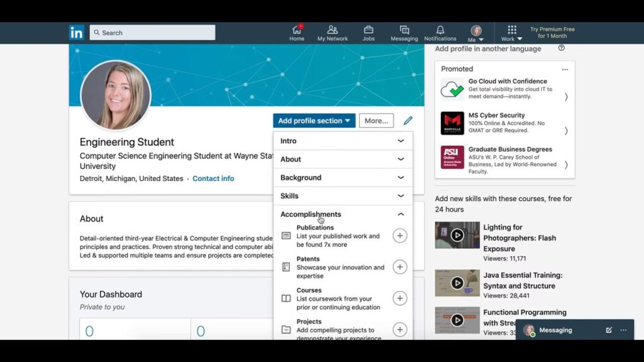
Task: Click the pencil edit profile icon
Action: click(x=408, y=121)
